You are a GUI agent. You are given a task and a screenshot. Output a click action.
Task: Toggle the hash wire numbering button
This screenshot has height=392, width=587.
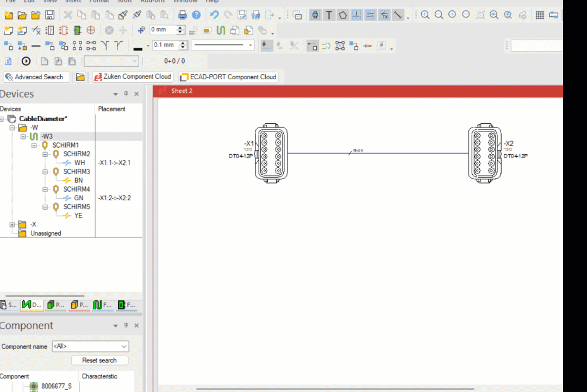[266, 46]
